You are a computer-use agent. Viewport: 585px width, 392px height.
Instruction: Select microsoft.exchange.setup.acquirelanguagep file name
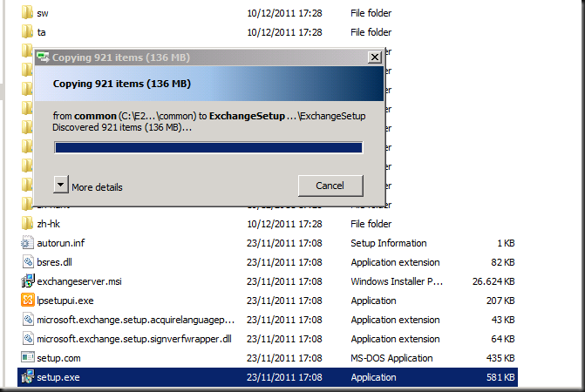(136, 320)
